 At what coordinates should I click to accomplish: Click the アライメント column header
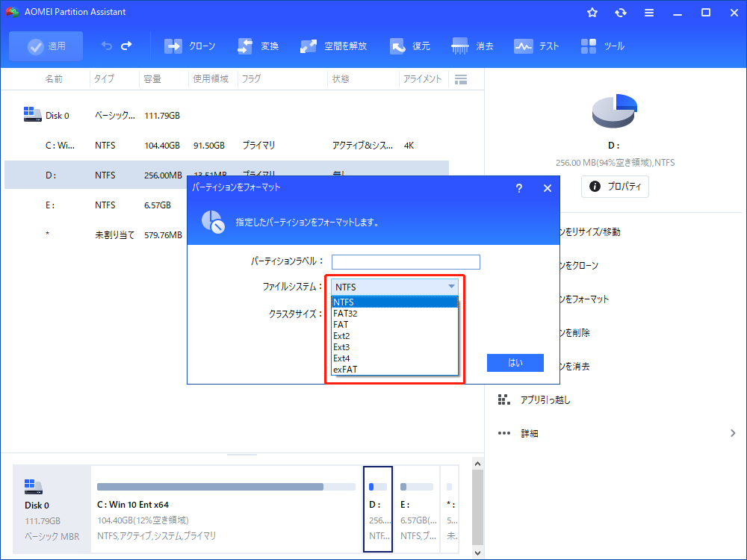[423, 79]
